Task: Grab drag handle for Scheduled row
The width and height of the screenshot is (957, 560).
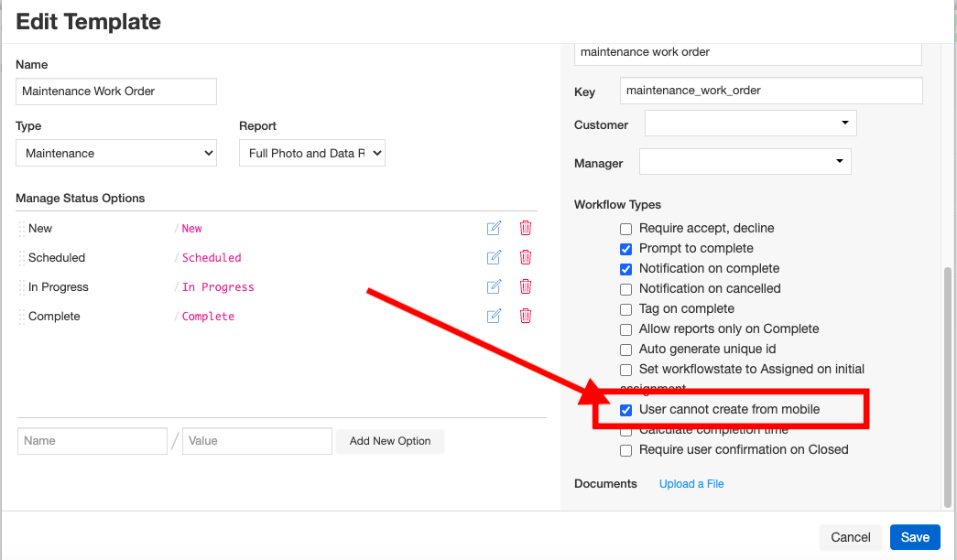Action: coord(21,259)
